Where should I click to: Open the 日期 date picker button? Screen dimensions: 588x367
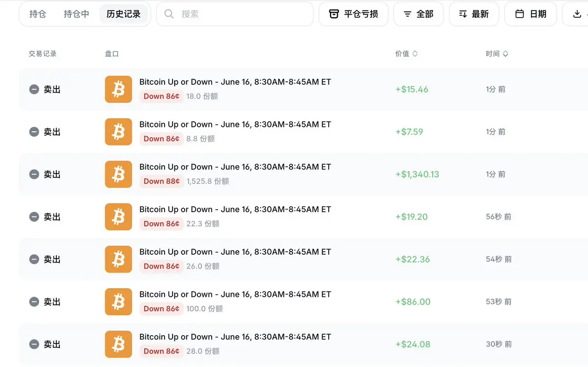click(x=531, y=14)
